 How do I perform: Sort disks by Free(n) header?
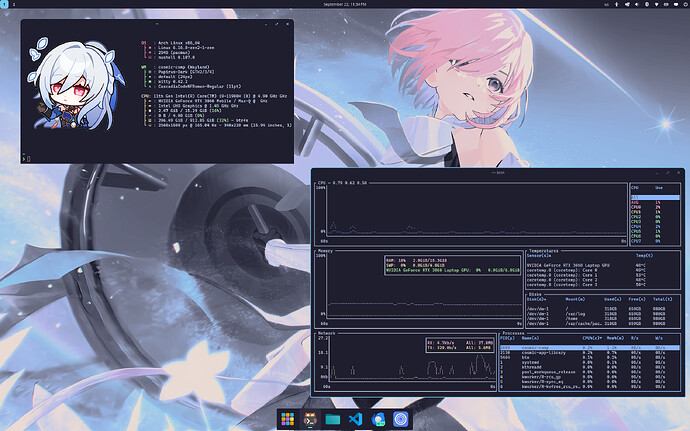[637, 299]
